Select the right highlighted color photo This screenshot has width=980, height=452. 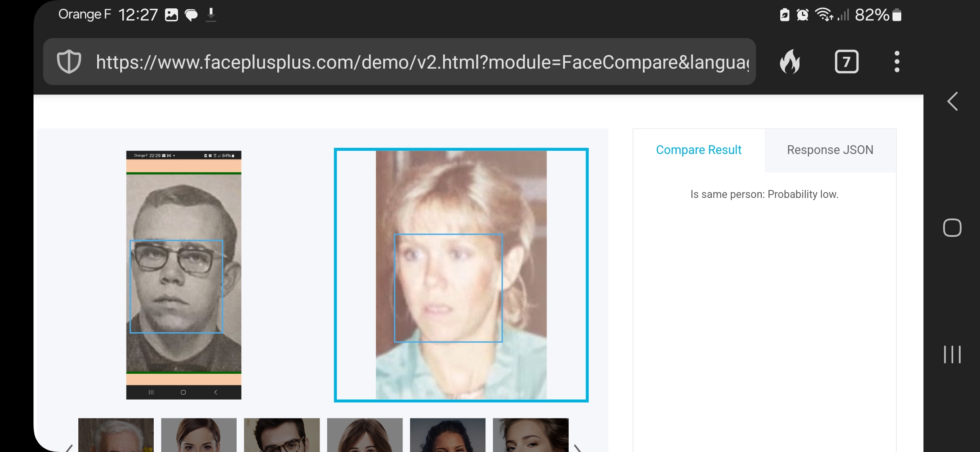coord(461,275)
